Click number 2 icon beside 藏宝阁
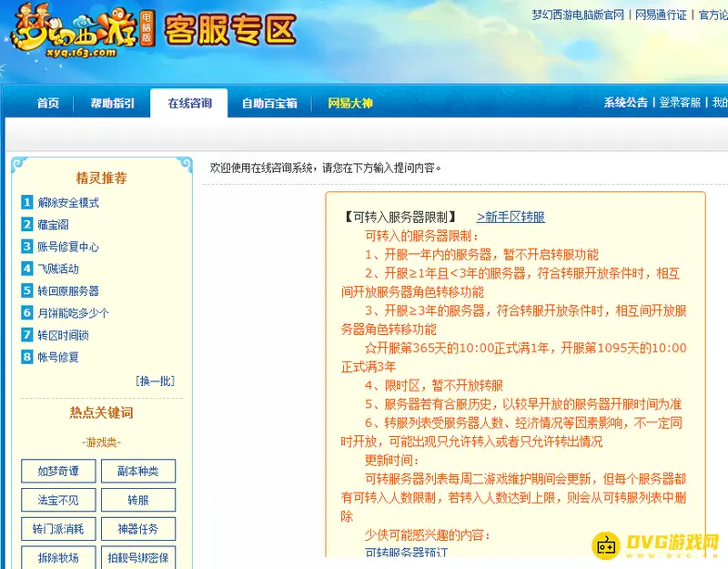This screenshot has height=569, width=728. point(27,224)
